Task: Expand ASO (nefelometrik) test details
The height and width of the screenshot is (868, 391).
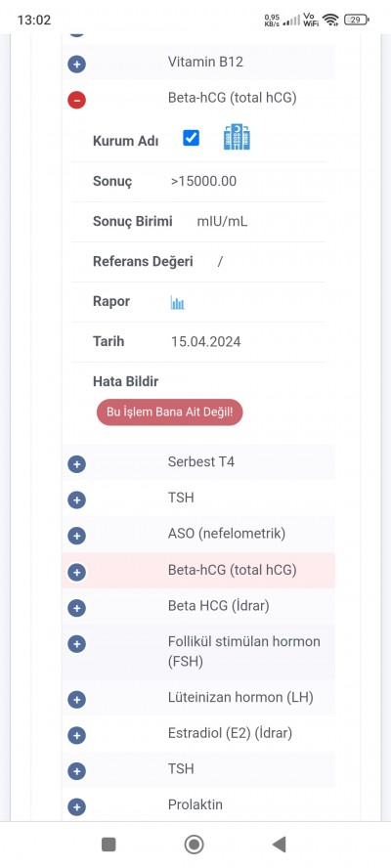Action: click(198, 535)
